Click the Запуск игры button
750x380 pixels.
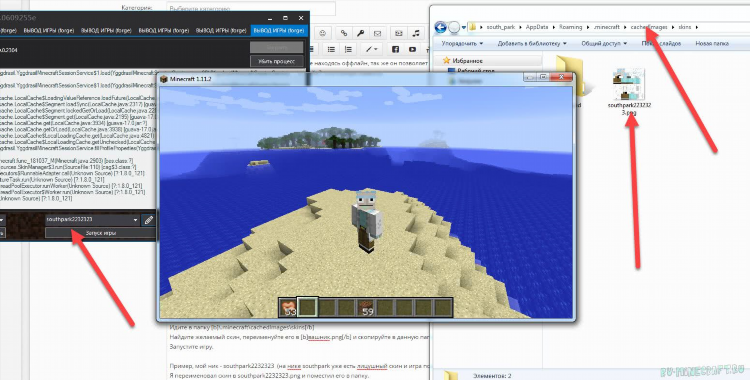[100, 233]
